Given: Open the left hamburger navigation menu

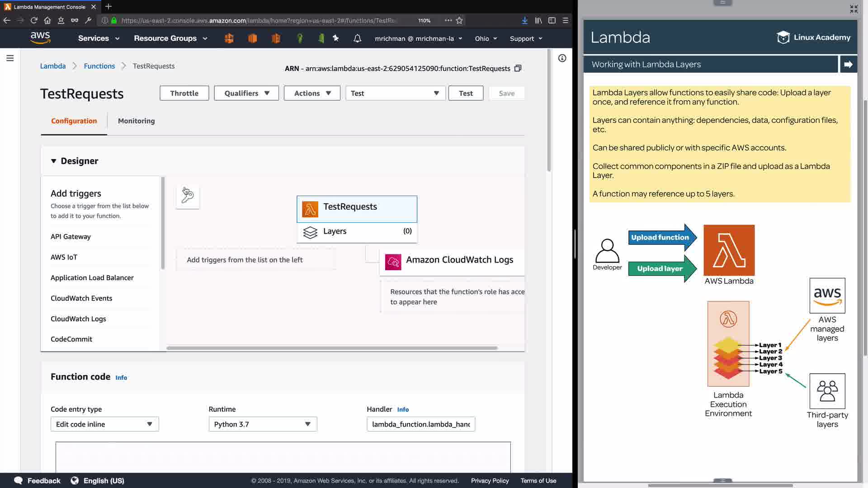Looking at the screenshot, I should tap(10, 58).
